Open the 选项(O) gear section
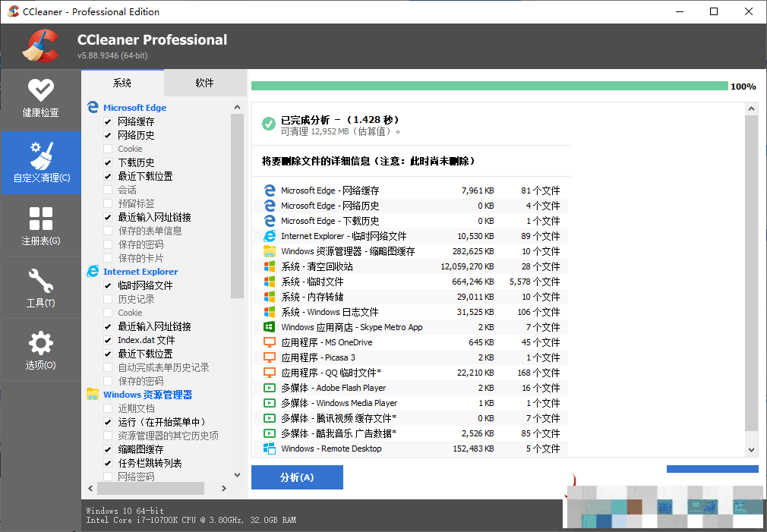The height and width of the screenshot is (532, 767). 40,350
